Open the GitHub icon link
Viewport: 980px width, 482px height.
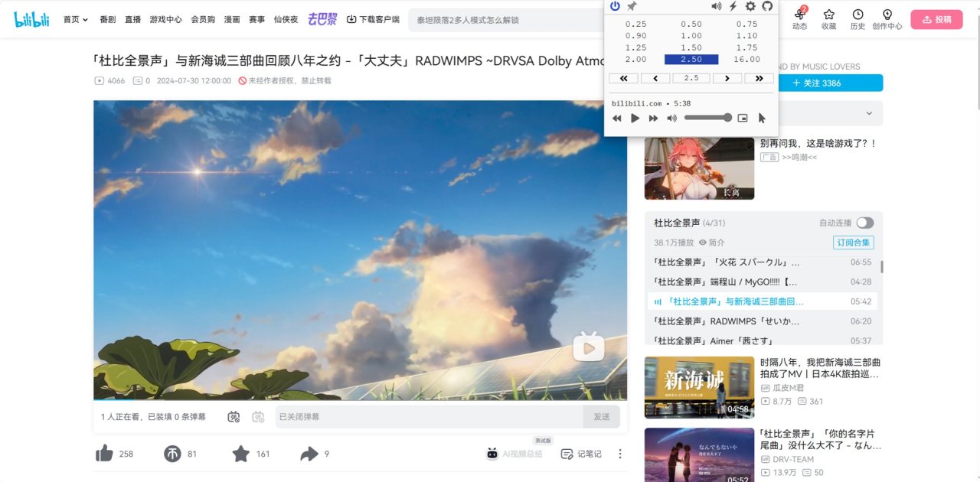click(x=767, y=6)
